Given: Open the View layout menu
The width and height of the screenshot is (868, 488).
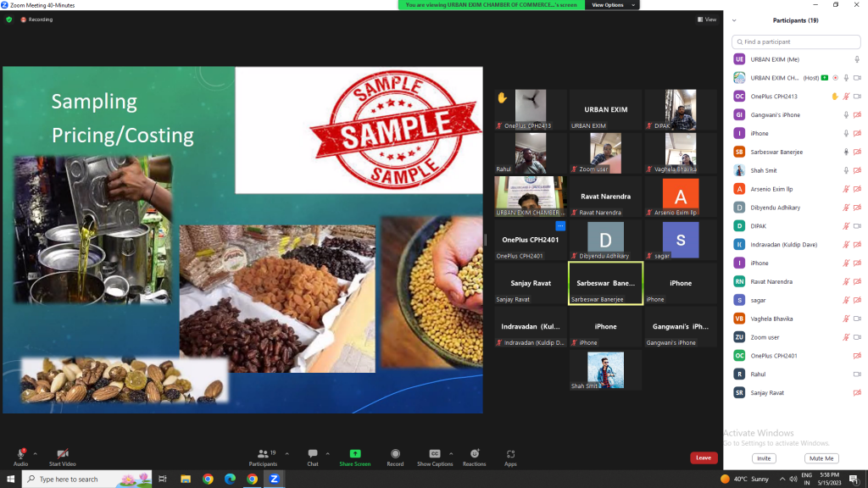Looking at the screenshot, I should point(706,19).
